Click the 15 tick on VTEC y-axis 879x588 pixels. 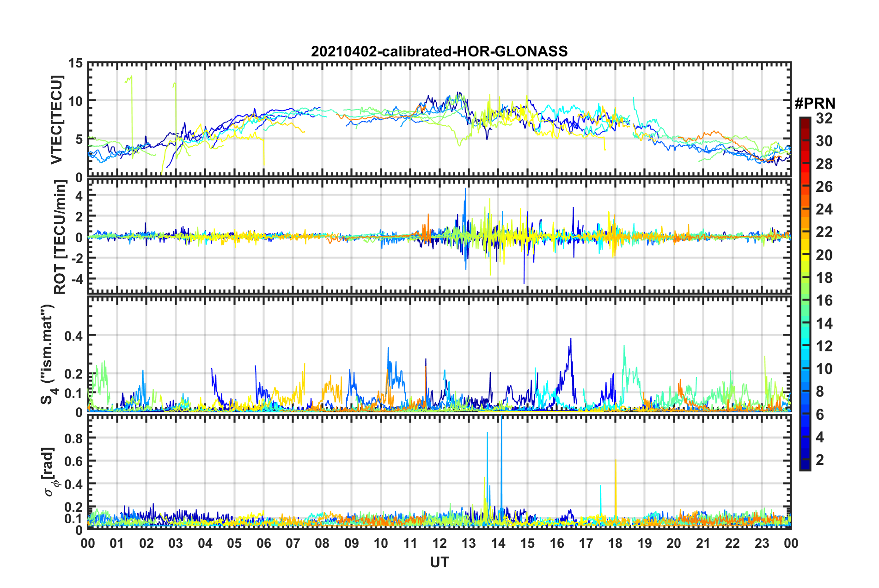coord(75,63)
